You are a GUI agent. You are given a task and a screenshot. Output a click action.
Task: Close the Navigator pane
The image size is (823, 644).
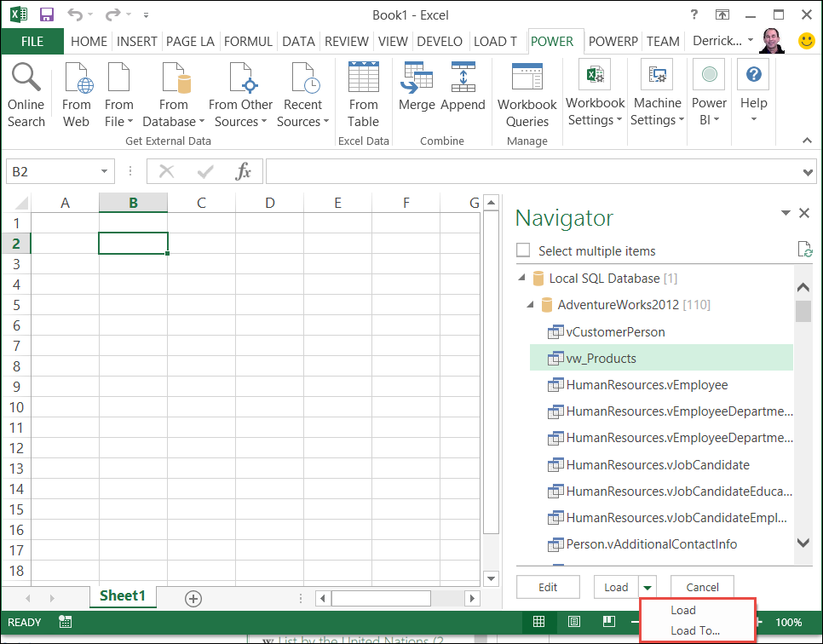pos(804,213)
